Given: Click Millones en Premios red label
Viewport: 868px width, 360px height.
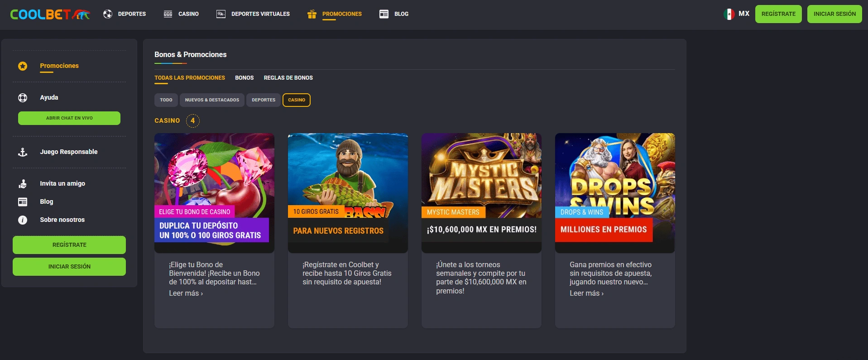Looking at the screenshot, I should [604, 230].
